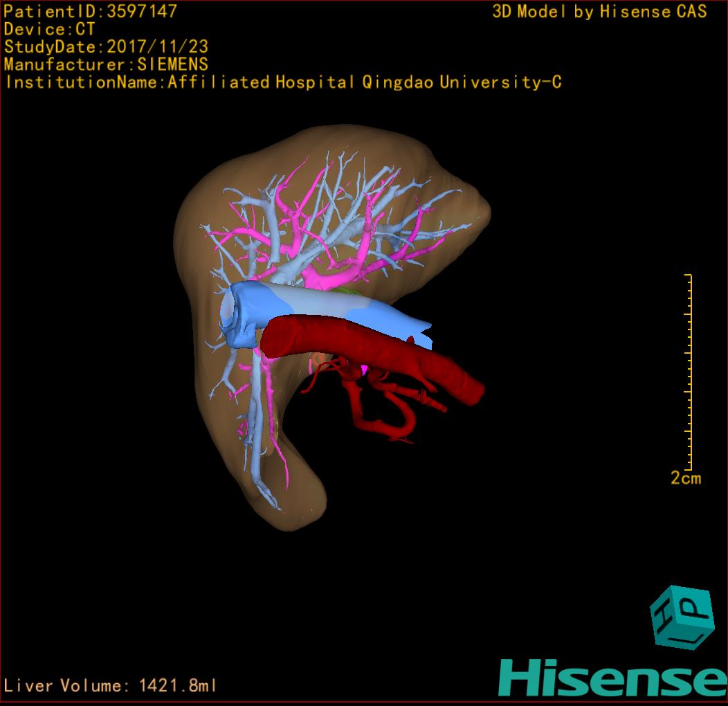
Task: Click the 3D Model by Hisense CAS text
Action: tap(599, 11)
